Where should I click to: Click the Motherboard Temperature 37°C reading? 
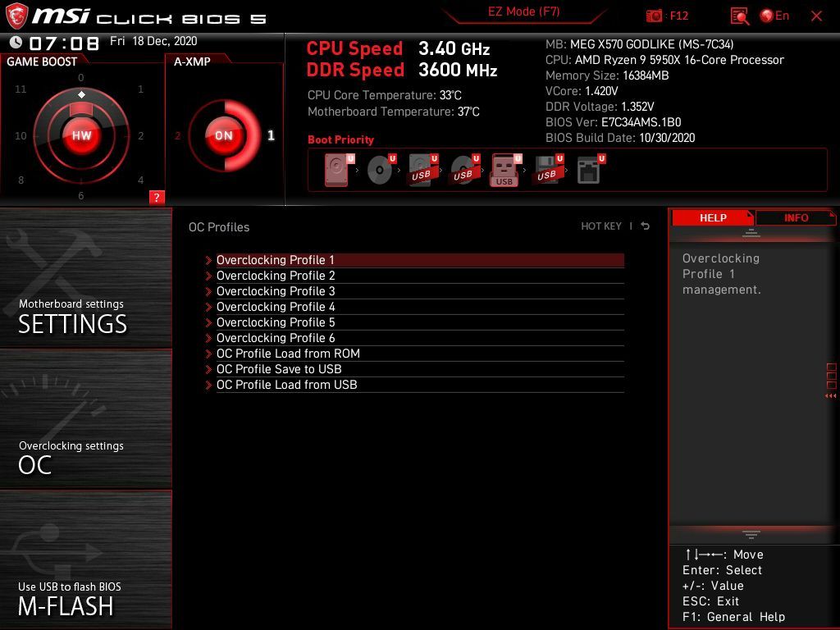[x=393, y=112]
